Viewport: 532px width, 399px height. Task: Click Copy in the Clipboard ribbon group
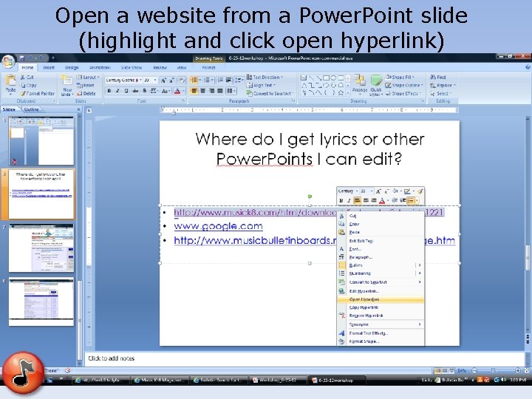pos(28,85)
